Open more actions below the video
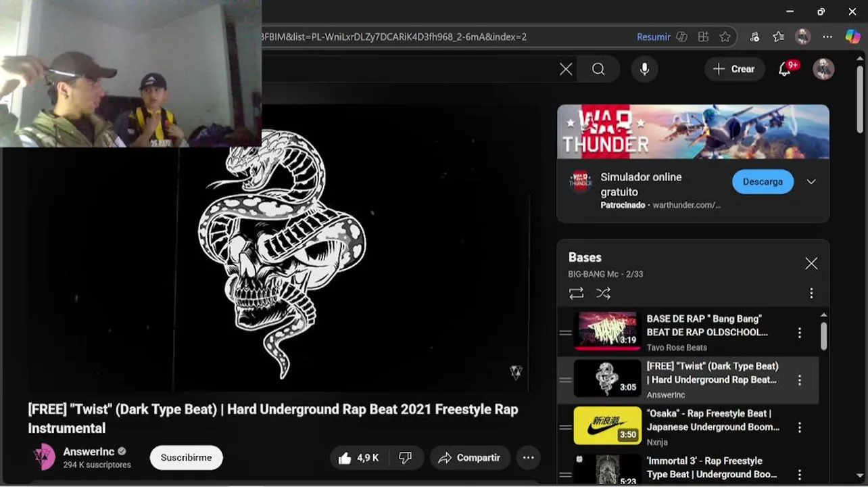This screenshot has width=868, height=487. (528, 458)
